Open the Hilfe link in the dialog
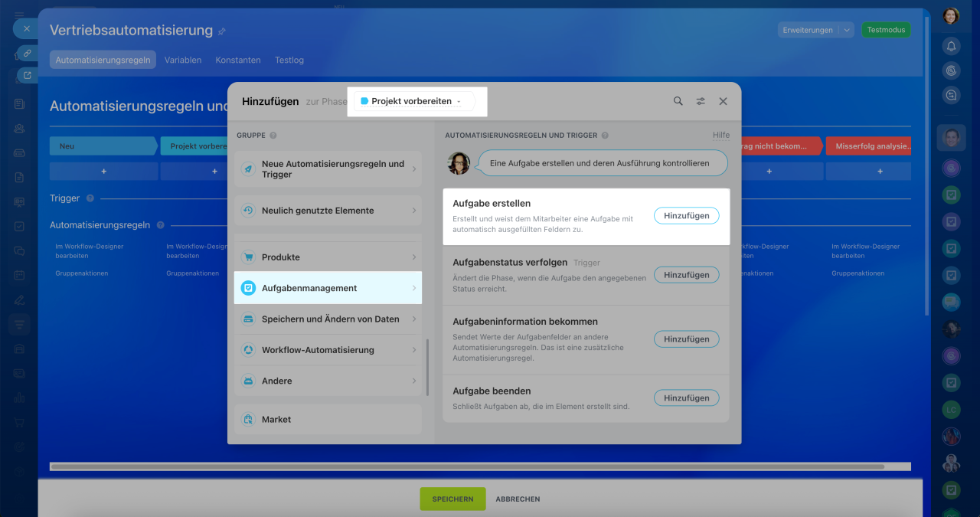 (x=721, y=136)
